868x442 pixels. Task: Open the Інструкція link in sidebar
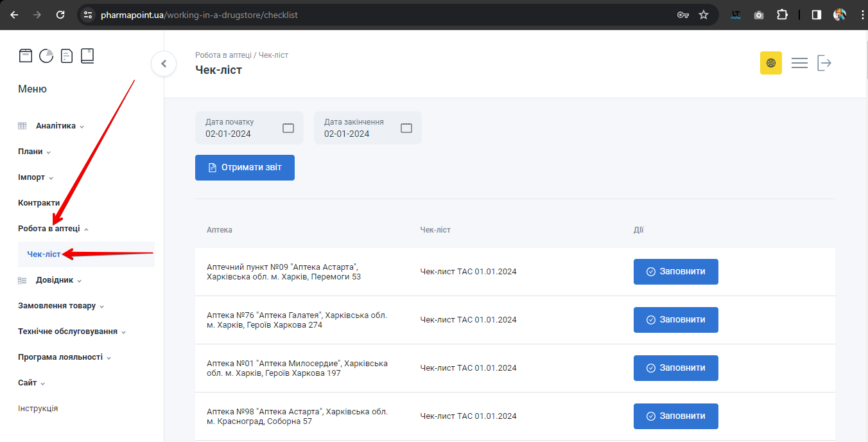coord(38,409)
